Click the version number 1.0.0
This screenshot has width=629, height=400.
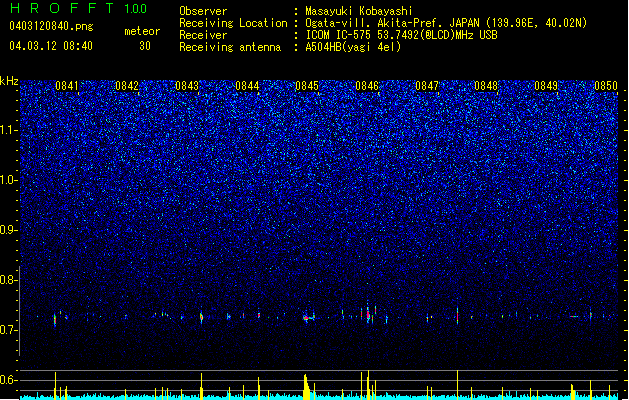pyautogui.click(x=135, y=8)
